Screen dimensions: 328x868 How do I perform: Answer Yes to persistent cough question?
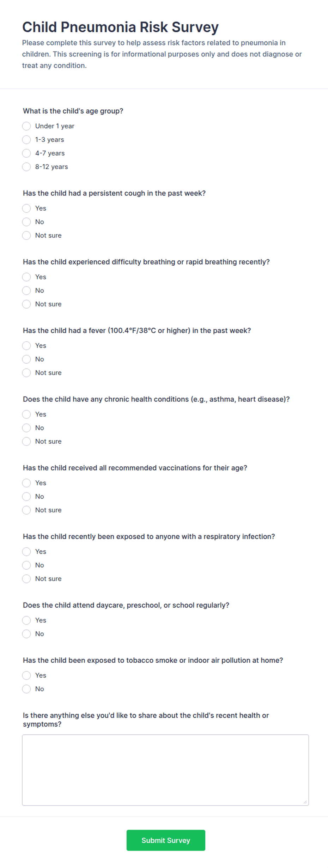26,208
